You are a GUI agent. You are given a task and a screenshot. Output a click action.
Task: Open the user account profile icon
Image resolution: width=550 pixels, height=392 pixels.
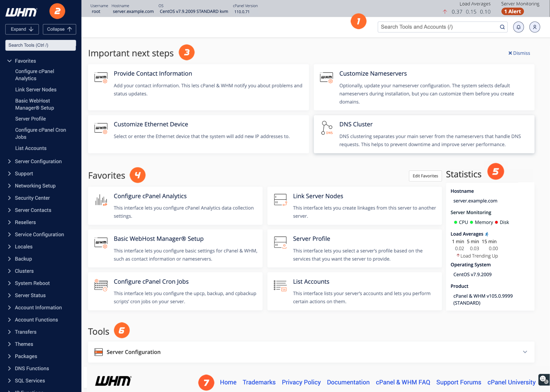535,27
